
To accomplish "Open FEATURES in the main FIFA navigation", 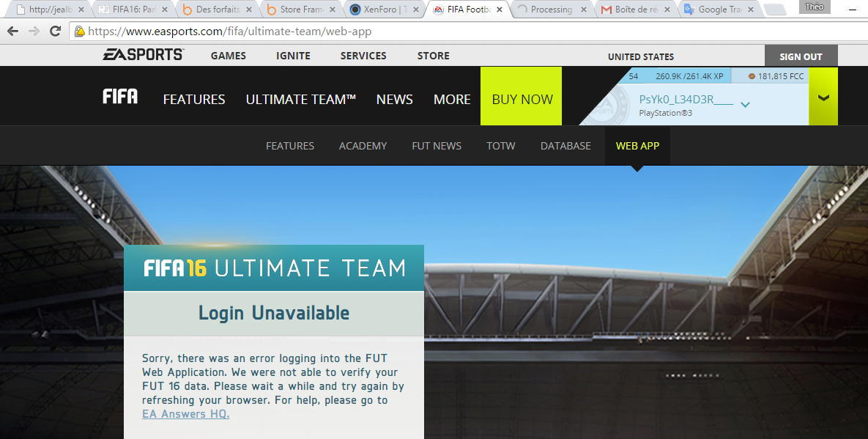I will pos(194,99).
